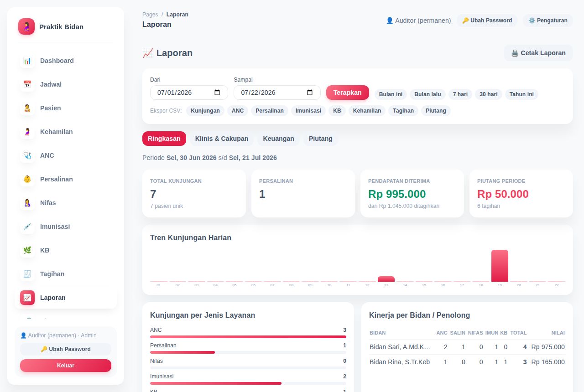Viewport: 584px width, 392px height.
Task: Select the Tahun ini preset
Action: pos(521,94)
